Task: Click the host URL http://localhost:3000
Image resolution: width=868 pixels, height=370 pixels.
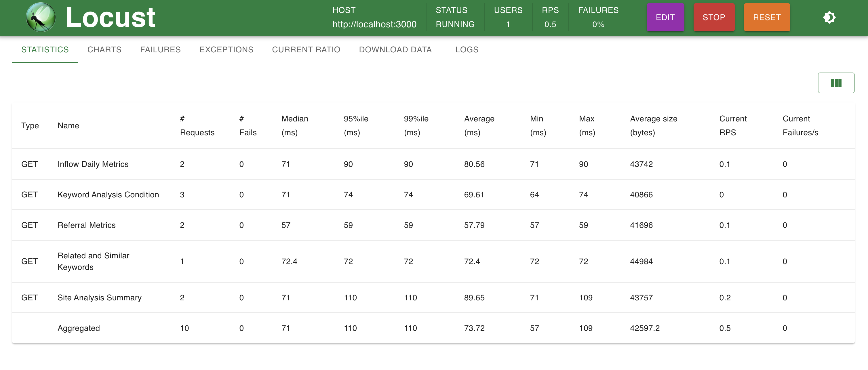Action: (x=374, y=24)
